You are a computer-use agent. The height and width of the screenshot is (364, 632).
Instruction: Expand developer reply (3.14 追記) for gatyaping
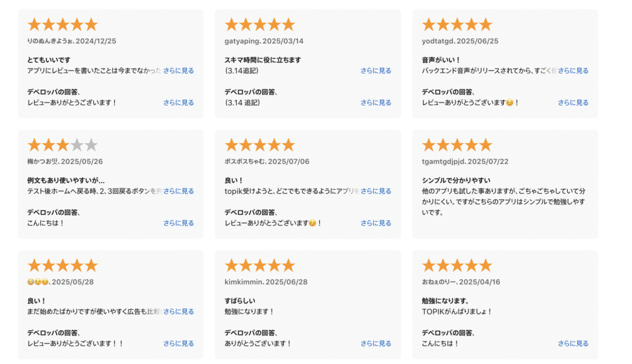[376, 103]
